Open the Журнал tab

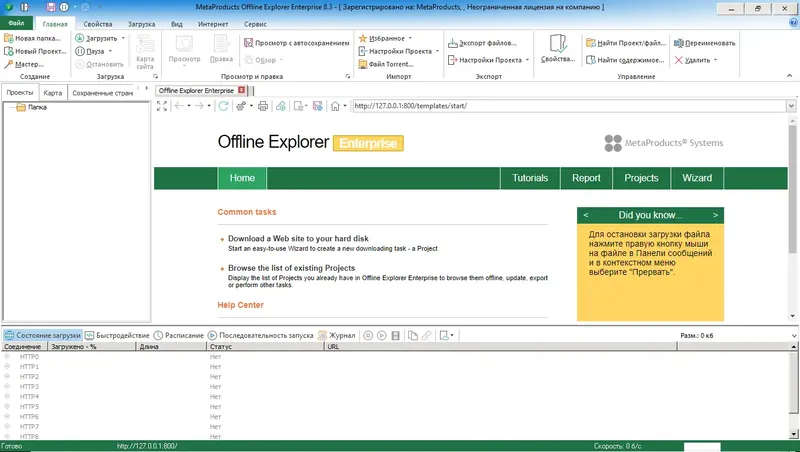336,336
